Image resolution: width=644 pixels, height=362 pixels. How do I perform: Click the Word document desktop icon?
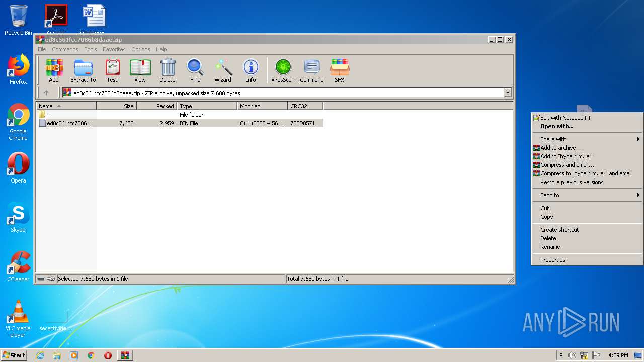(x=94, y=18)
